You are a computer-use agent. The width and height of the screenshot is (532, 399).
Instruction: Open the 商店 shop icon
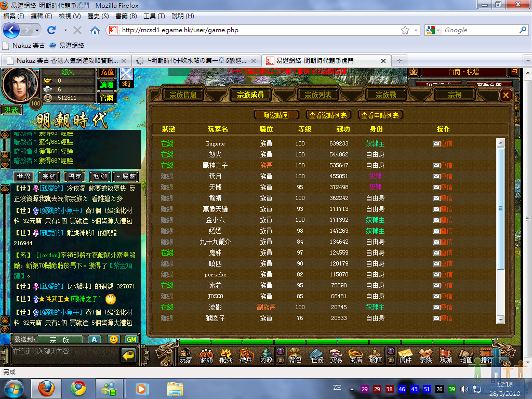tap(356, 355)
